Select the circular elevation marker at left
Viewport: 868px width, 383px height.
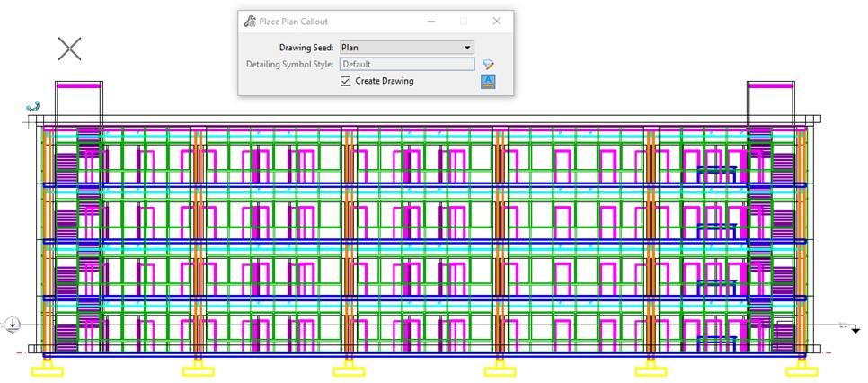click(x=13, y=325)
